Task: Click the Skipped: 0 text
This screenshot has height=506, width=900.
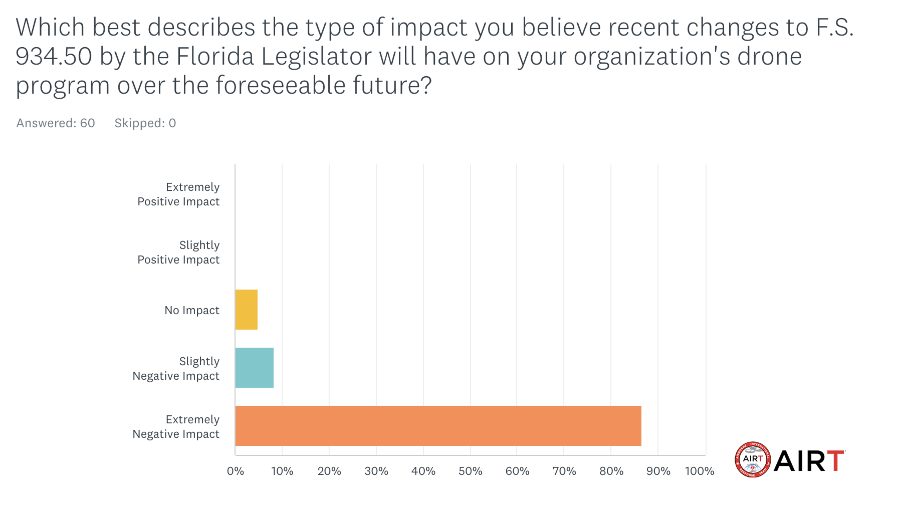Action: [145, 123]
